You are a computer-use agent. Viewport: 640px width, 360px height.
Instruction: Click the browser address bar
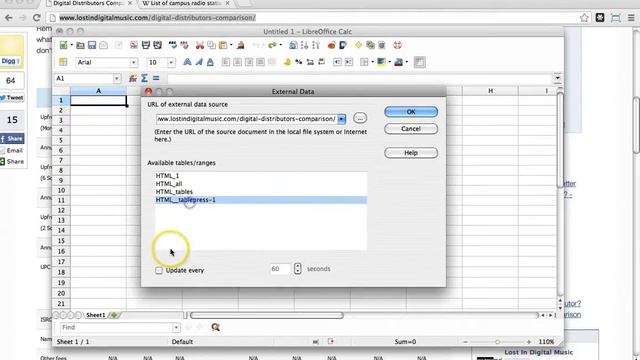(312, 18)
